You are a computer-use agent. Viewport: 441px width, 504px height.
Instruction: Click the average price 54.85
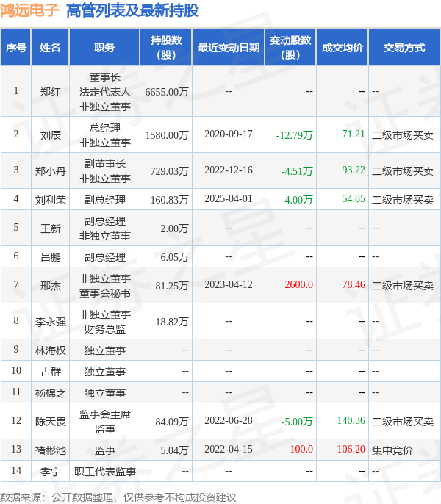354,198
